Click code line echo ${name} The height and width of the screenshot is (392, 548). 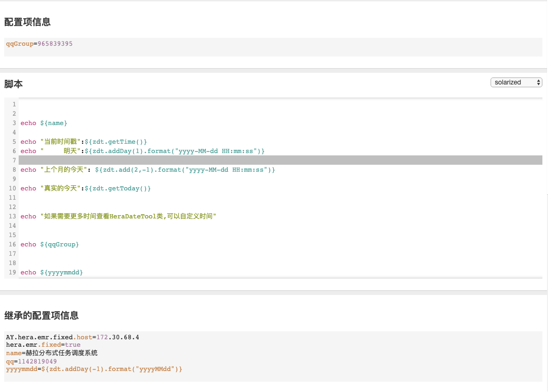pos(44,123)
